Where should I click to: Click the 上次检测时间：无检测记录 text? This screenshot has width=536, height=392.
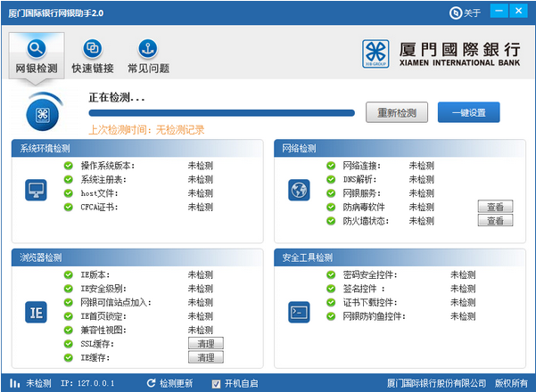point(146,130)
